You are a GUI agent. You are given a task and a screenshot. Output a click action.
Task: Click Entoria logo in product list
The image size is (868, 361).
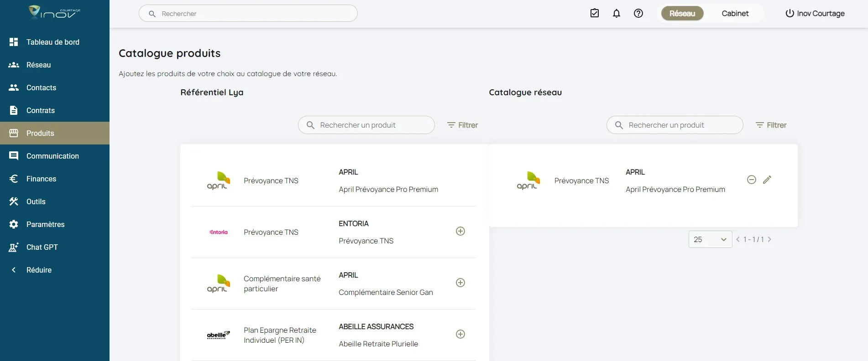219,232
